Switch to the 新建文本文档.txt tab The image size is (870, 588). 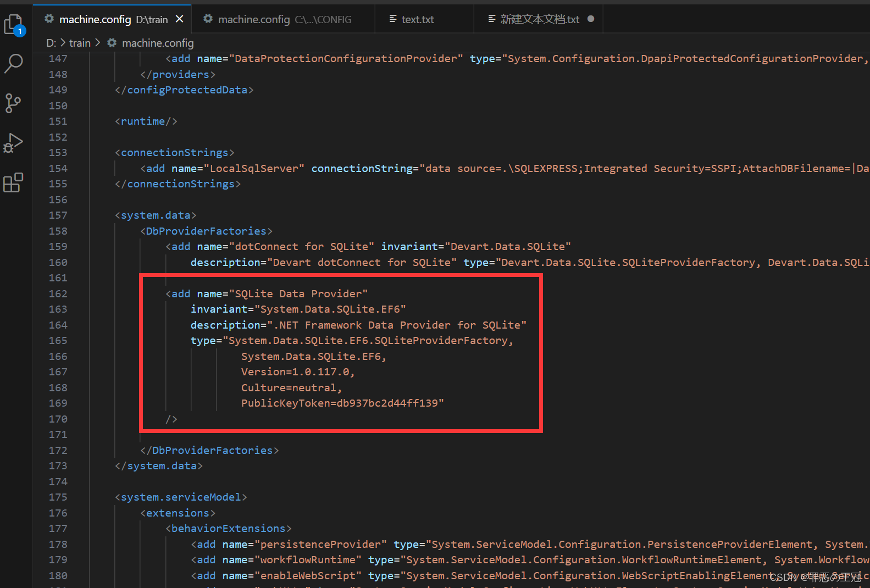(539, 19)
